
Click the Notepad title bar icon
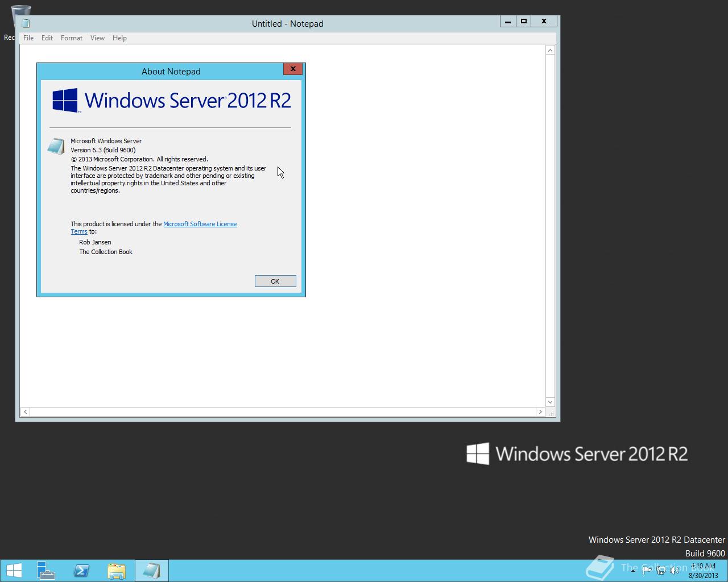click(26, 23)
